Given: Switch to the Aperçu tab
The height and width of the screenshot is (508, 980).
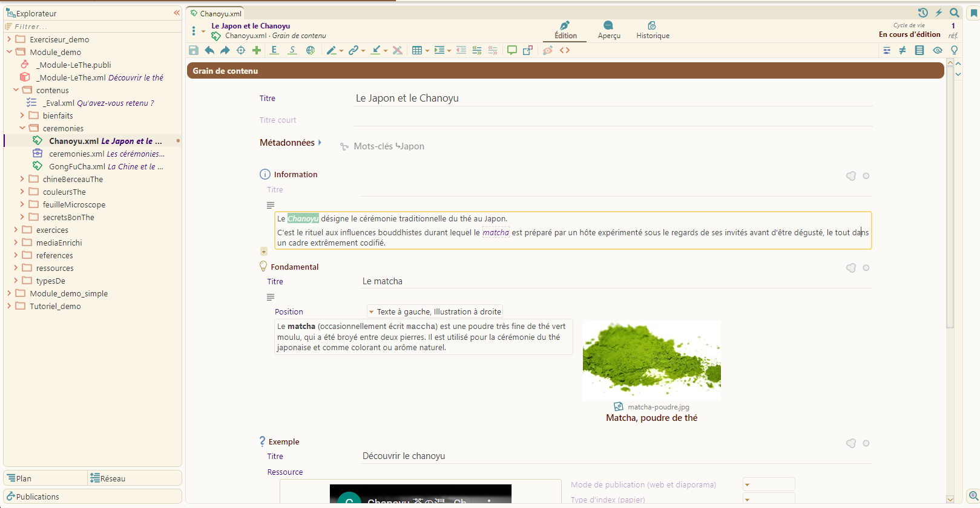Looking at the screenshot, I should tap(609, 30).
